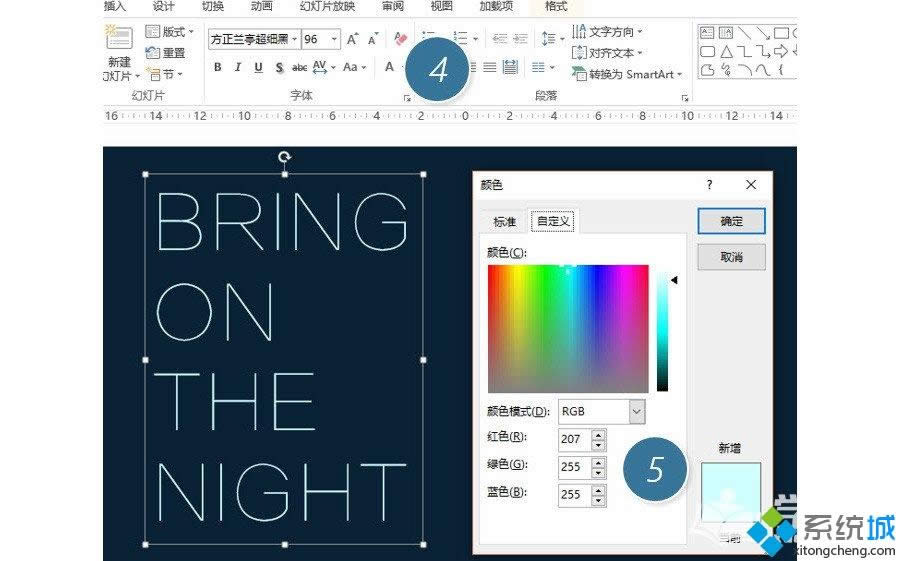Open the 对齐文本 align text menu
Image resolution: width=900 pixels, height=561 pixels.
[x=607, y=53]
